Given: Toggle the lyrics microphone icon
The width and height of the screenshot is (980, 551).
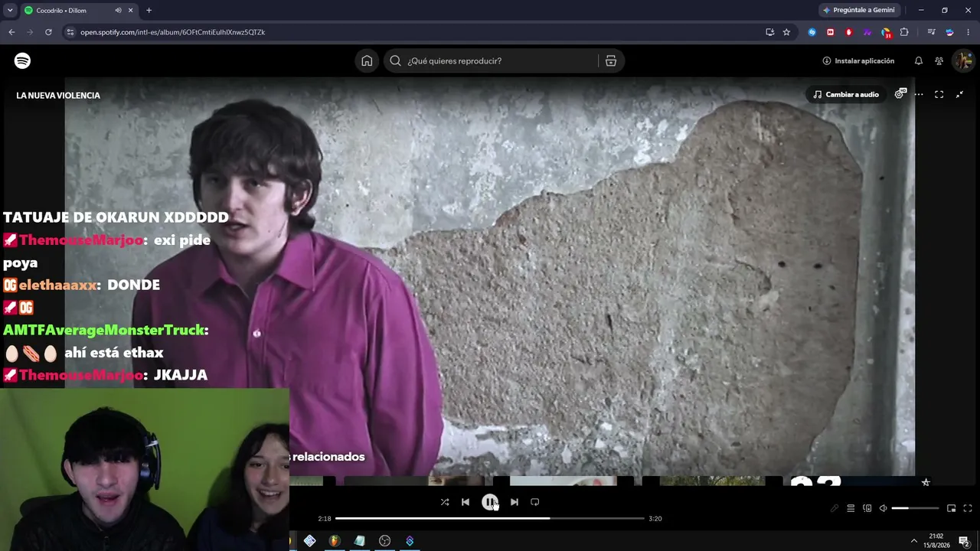Looking at the screenshot, I should [835, 508].
